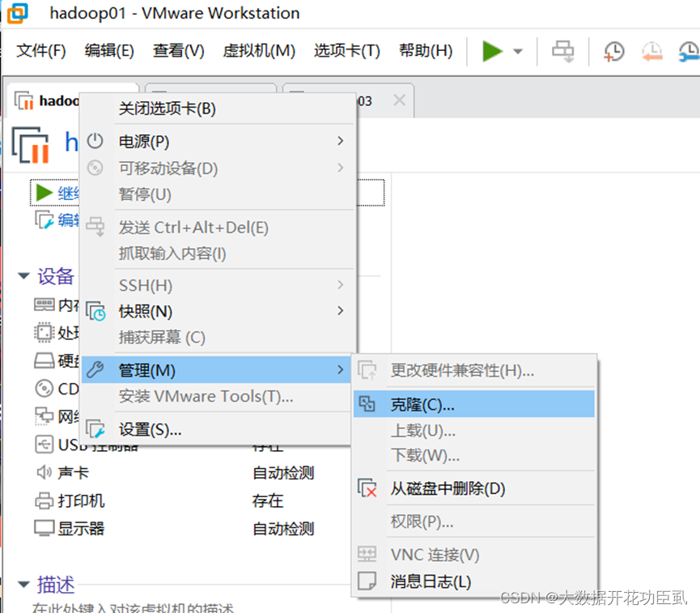
Task: Select the 内存 device icon in the sidebar
Action: tap(45, 302)
